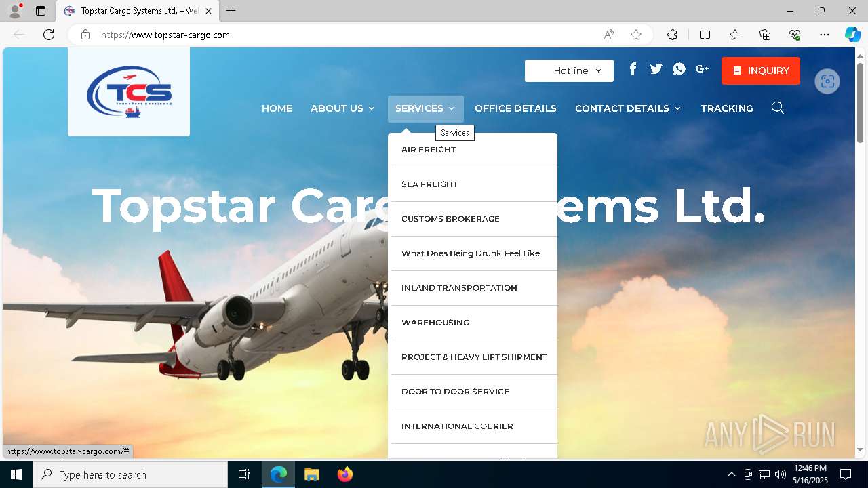Add page to favorites star icon

(635, 35)
